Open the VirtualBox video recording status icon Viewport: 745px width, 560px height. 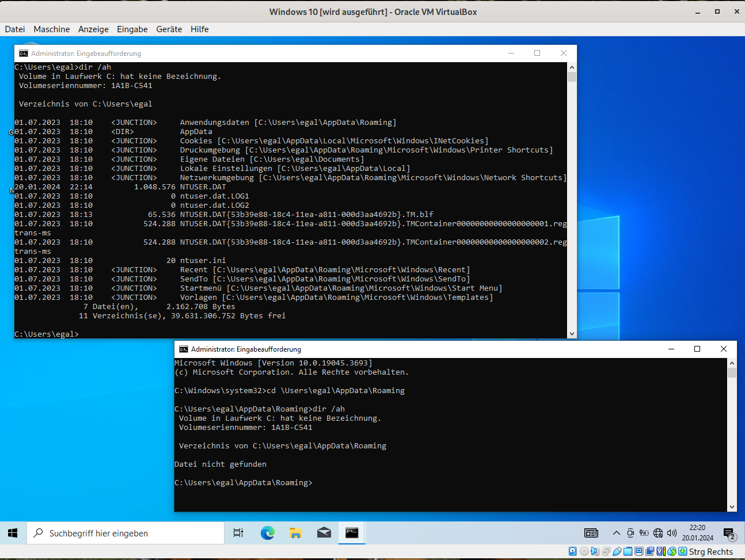coord(649,551)
